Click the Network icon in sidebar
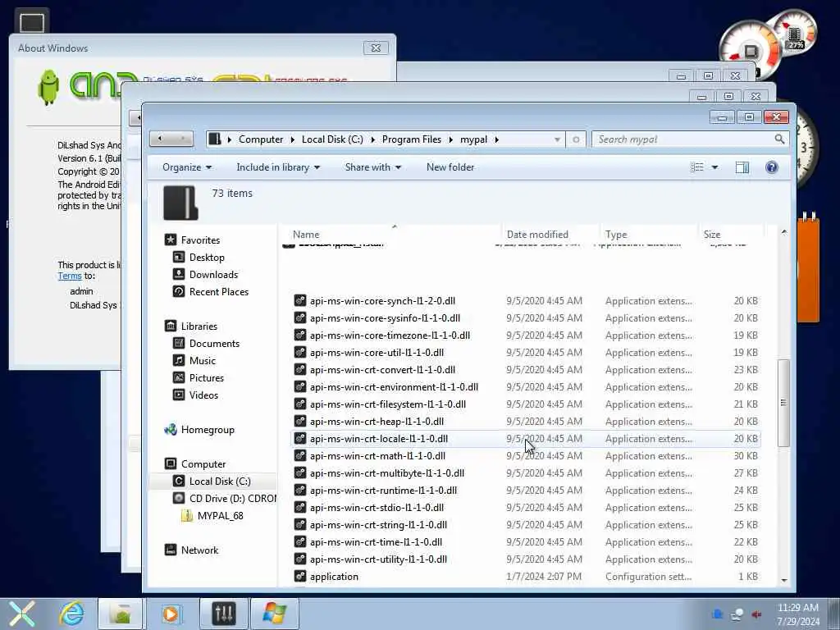 point(171,550)
